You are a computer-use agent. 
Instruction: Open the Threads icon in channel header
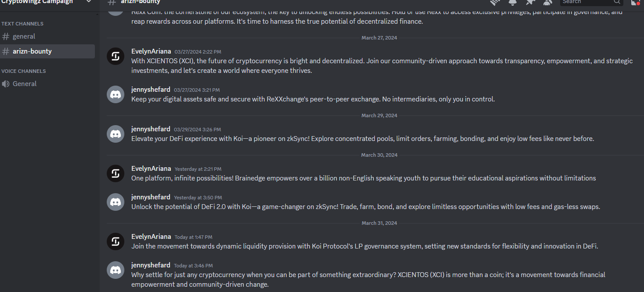(x=495, y=2)
